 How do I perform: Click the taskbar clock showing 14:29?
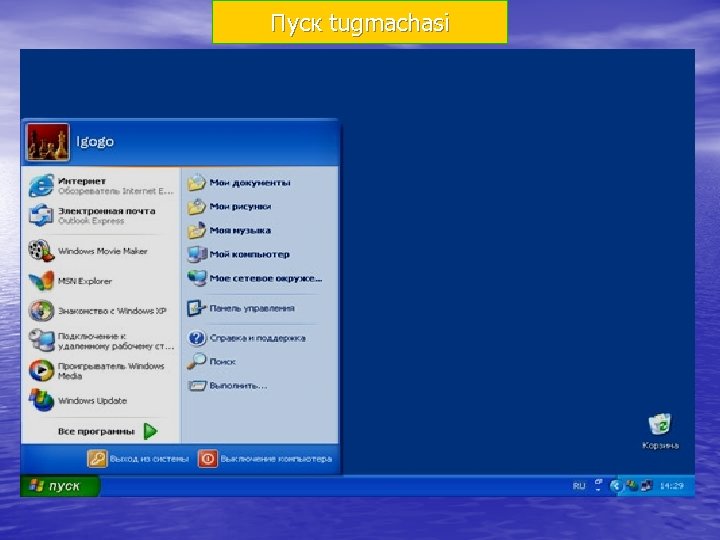(x=671, y=486)
